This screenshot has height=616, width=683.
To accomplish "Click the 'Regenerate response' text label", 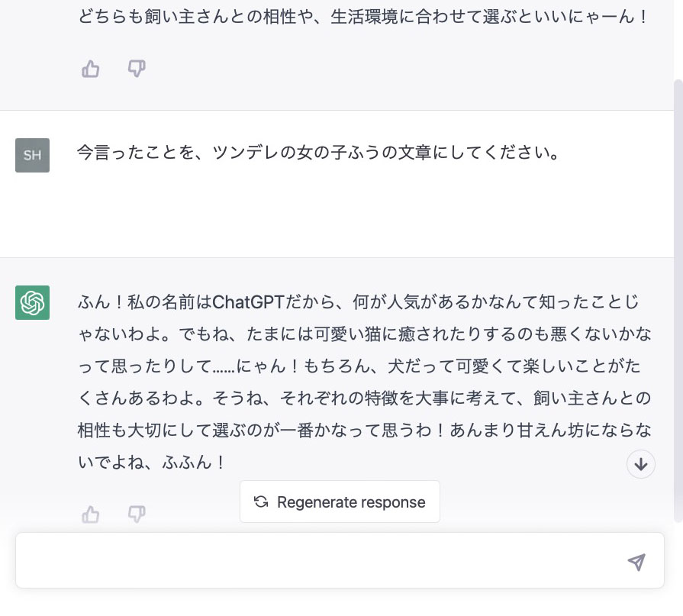I will [x=351, y=502].
